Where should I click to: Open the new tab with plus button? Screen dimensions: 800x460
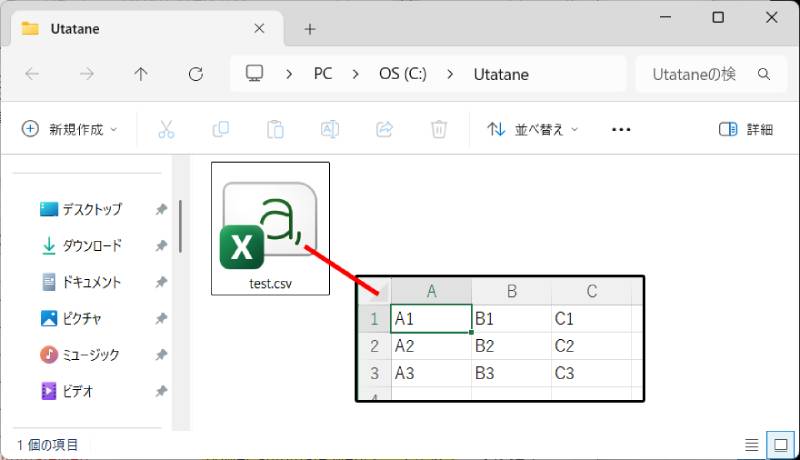coord(310,29)
